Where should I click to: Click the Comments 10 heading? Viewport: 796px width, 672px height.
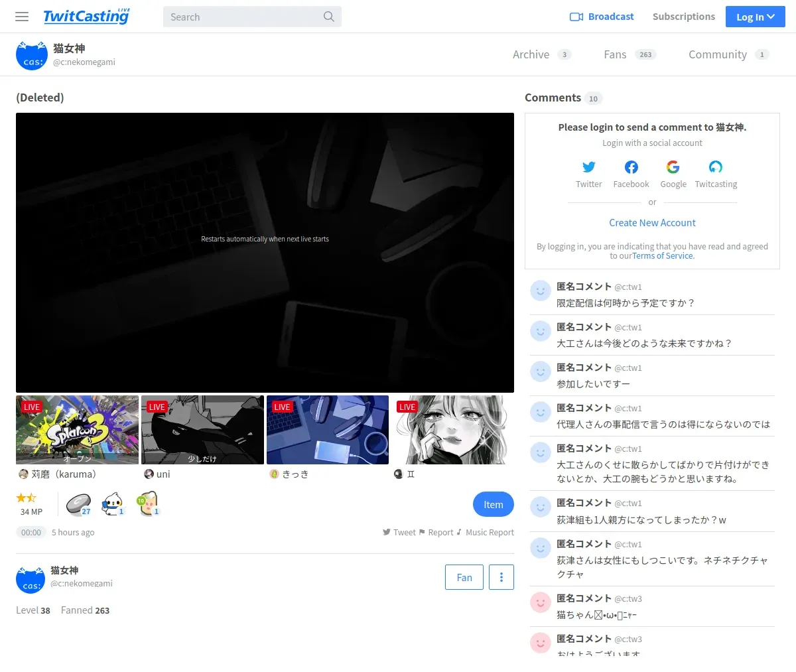[x=563, y=98]
